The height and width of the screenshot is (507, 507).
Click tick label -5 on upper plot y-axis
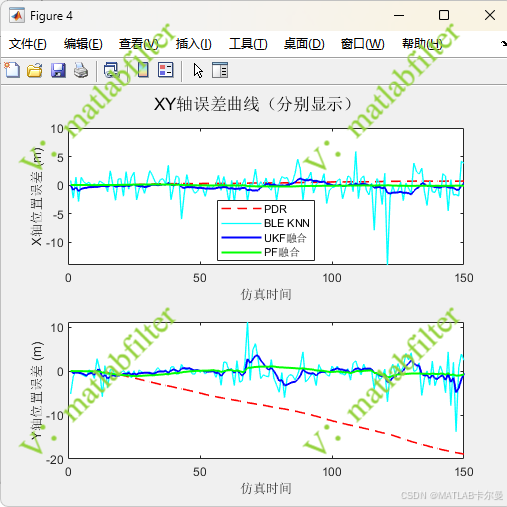click(x=58, y=215)
